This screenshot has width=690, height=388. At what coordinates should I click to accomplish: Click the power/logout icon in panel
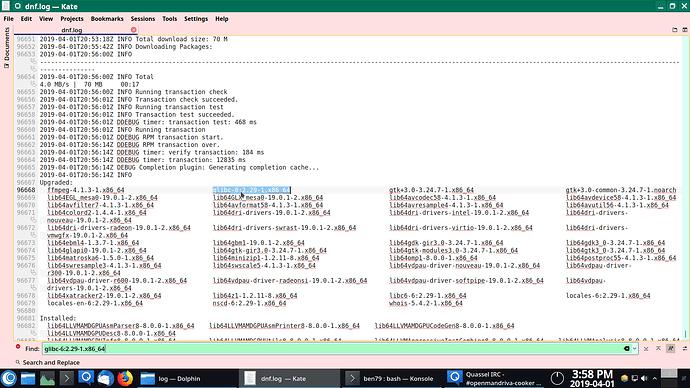557,378
